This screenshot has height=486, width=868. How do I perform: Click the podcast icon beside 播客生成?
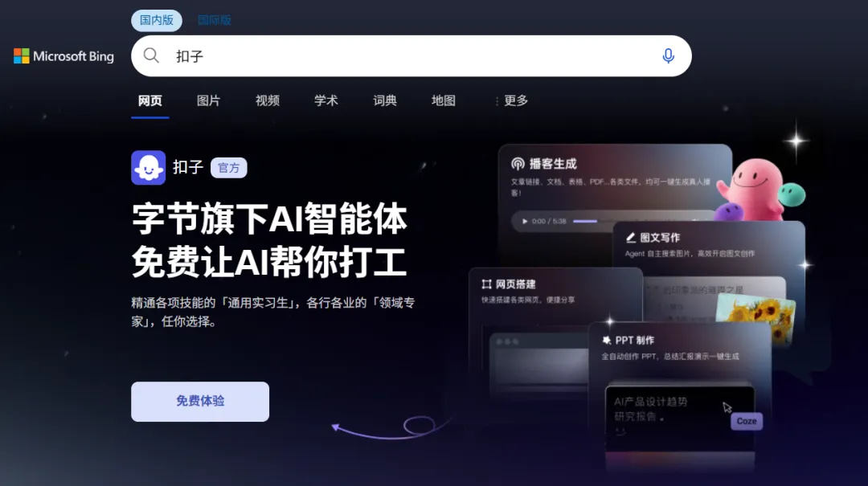coord(518,164)
